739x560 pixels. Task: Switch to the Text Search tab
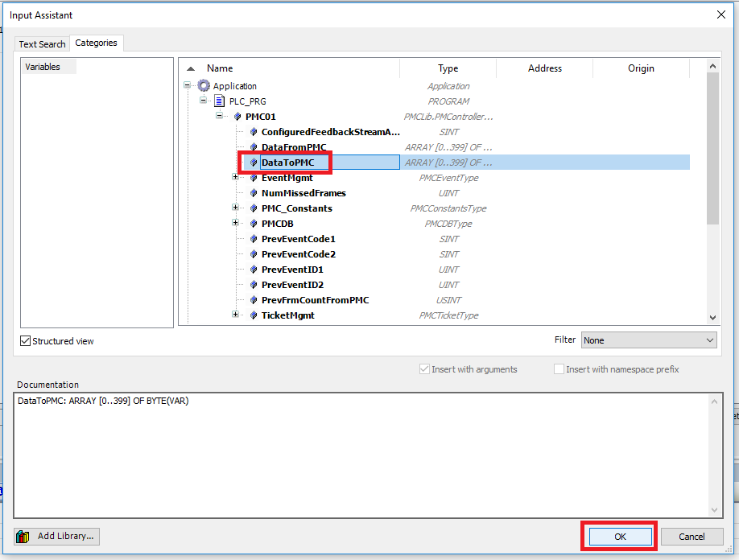41,44
